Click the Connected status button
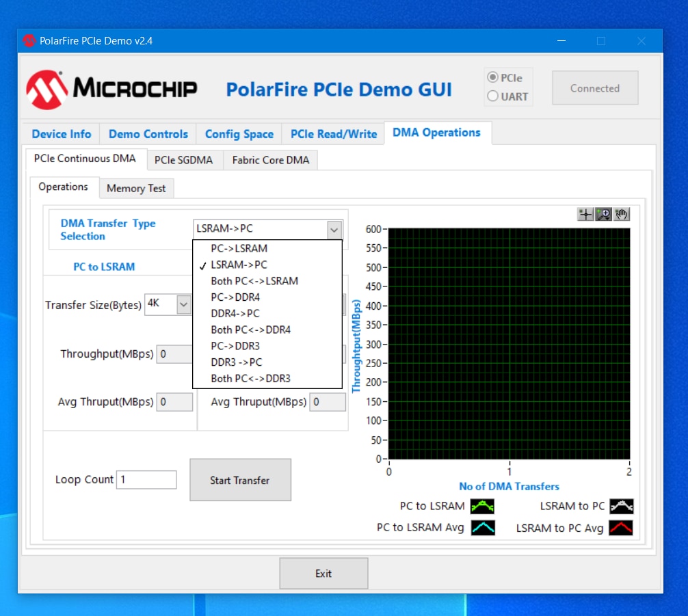 pyautogui.click(x=595, y=88)
